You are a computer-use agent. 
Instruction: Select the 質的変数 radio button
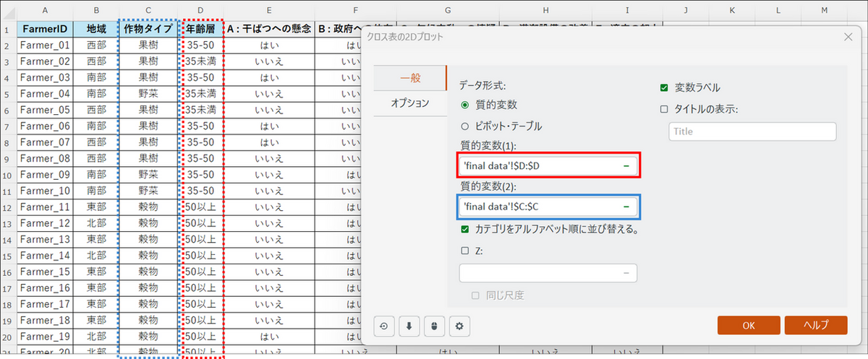tap(464, 105)
